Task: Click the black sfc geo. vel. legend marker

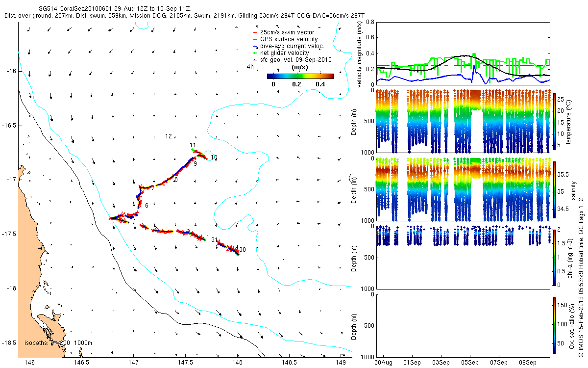Action: 255,60
